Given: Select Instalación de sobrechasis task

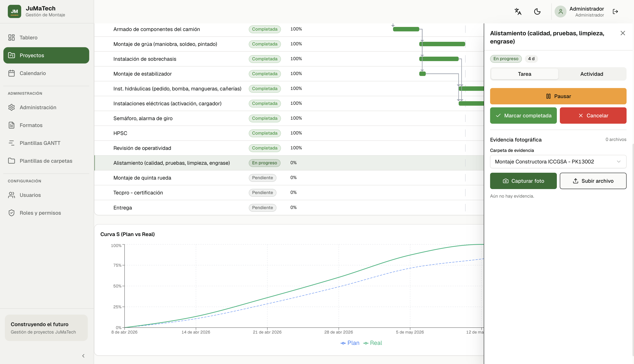Looking at the screenshot, I should 289,59.
